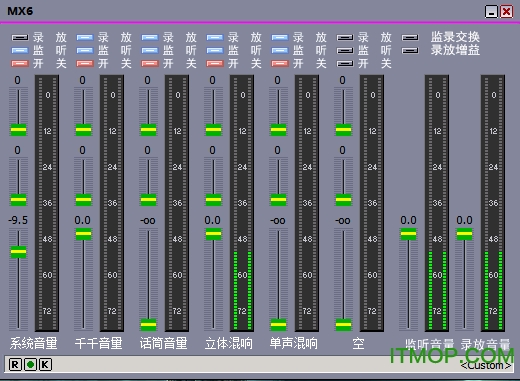Click the 空 channel main fader handle showing -oo
Viewport: 520px width, 381px height.
pos(343,324)
